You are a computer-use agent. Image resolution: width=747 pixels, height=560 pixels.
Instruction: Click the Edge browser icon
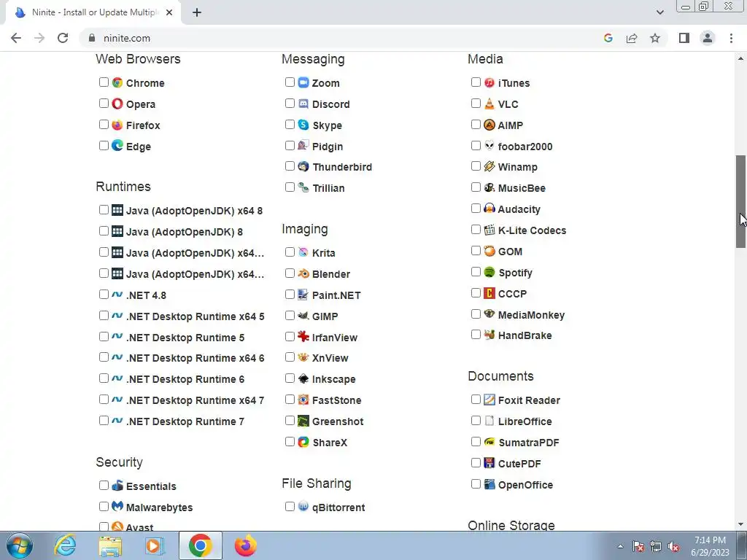tap(117, 146)
